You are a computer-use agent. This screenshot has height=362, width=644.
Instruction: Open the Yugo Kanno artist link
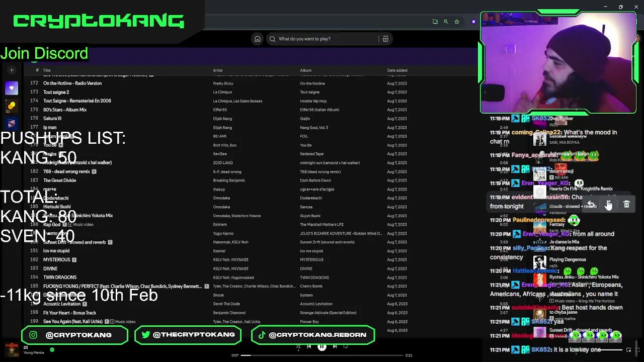223,233
